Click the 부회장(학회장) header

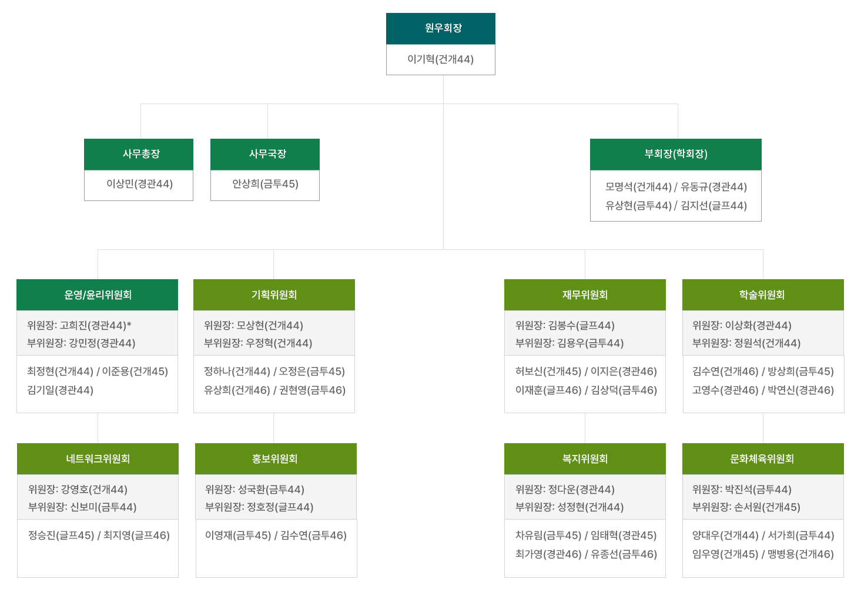coord(676,155)
